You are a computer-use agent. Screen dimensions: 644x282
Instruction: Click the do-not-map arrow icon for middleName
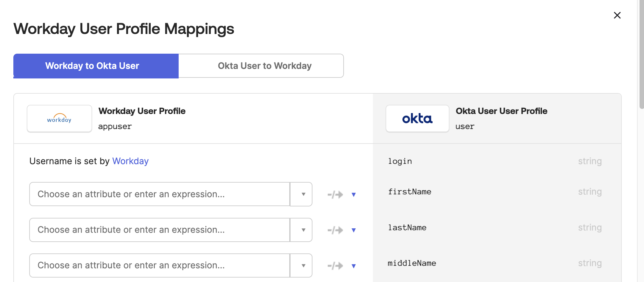(335, 265)
